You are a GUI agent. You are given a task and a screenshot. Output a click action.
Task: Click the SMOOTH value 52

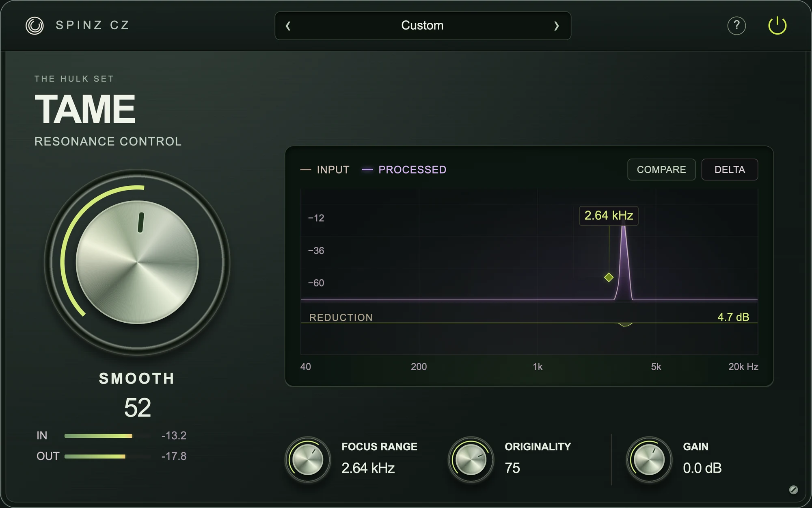click(138, 408)
